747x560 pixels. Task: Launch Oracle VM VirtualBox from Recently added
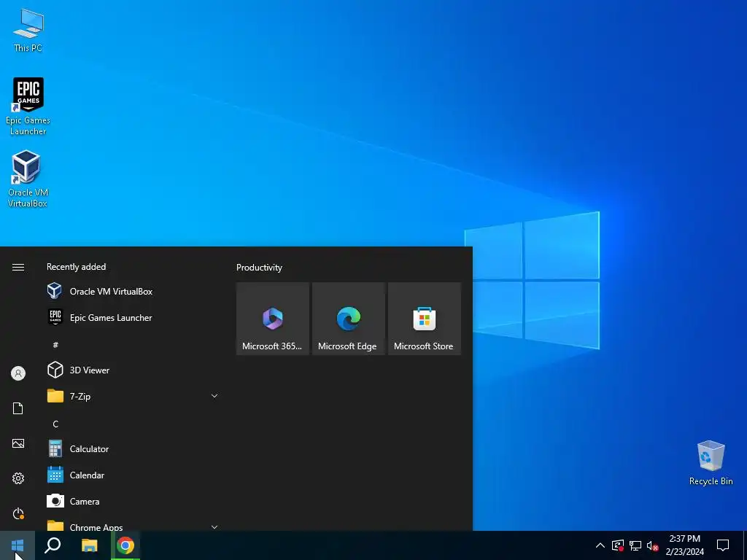click(133, 292)
